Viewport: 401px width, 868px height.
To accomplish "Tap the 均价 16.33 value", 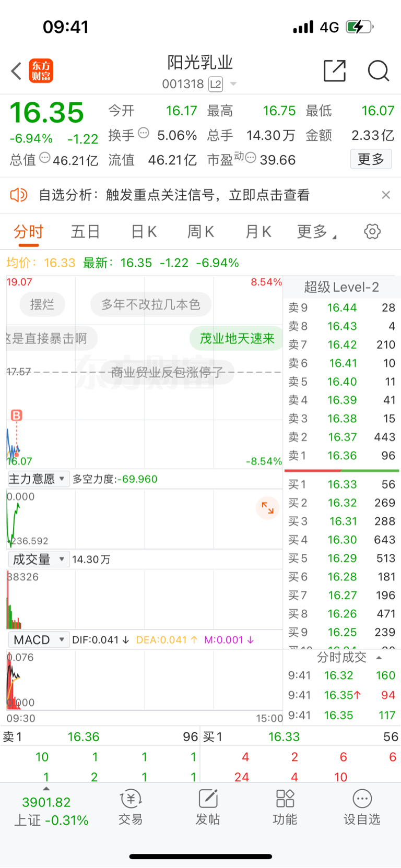I will point(41,263).
